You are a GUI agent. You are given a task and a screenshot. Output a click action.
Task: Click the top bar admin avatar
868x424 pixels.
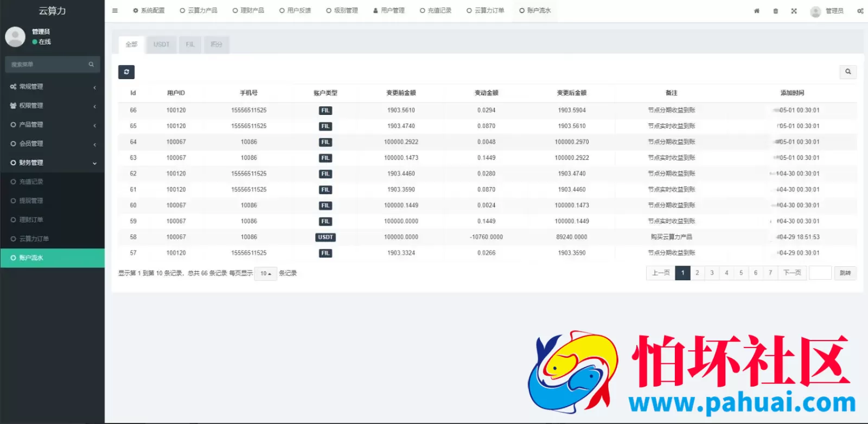click(x=815, y=11)
